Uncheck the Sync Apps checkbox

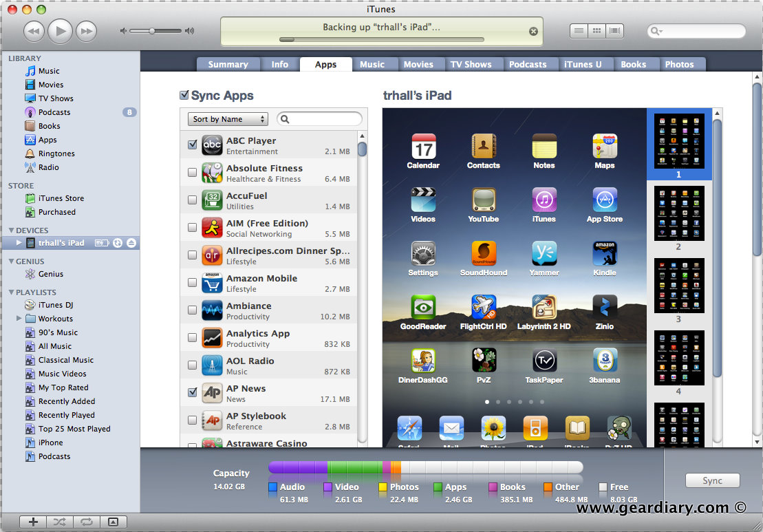coord(184,95)
